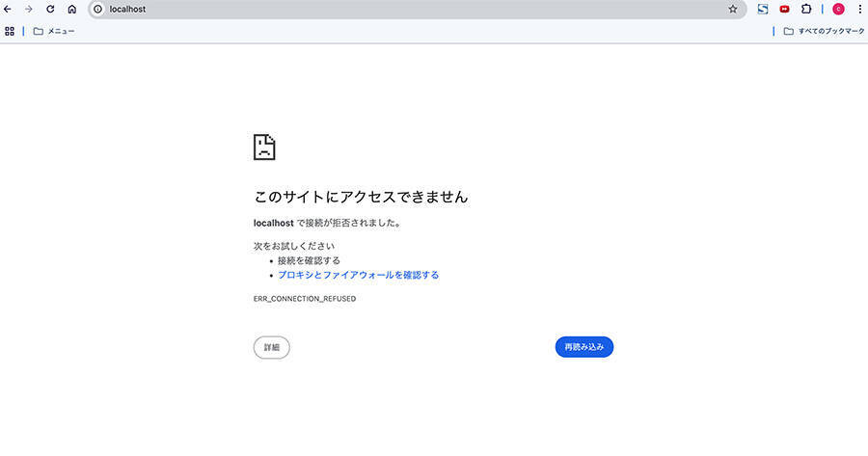The image size is (868, 456).
Task: Click the ERR_CONNECTION_REFUSED error code text
Action: tap(305, 299)
